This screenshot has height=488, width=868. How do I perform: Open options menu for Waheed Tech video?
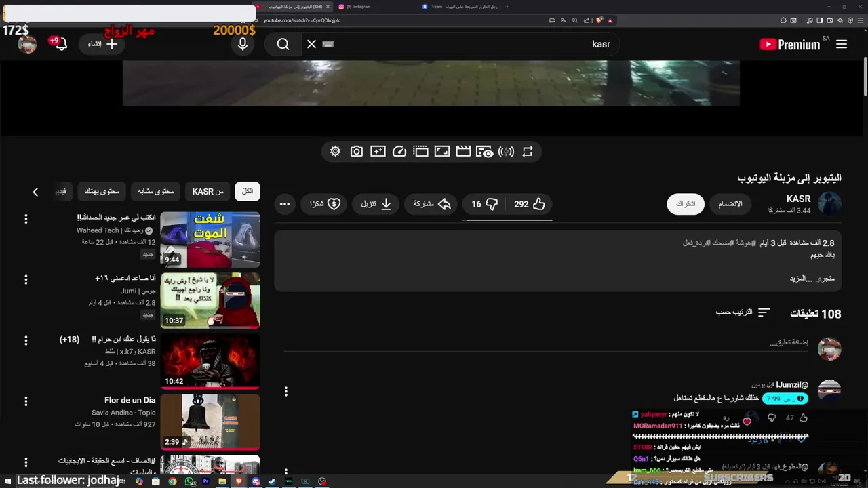(x=26, y=219)
